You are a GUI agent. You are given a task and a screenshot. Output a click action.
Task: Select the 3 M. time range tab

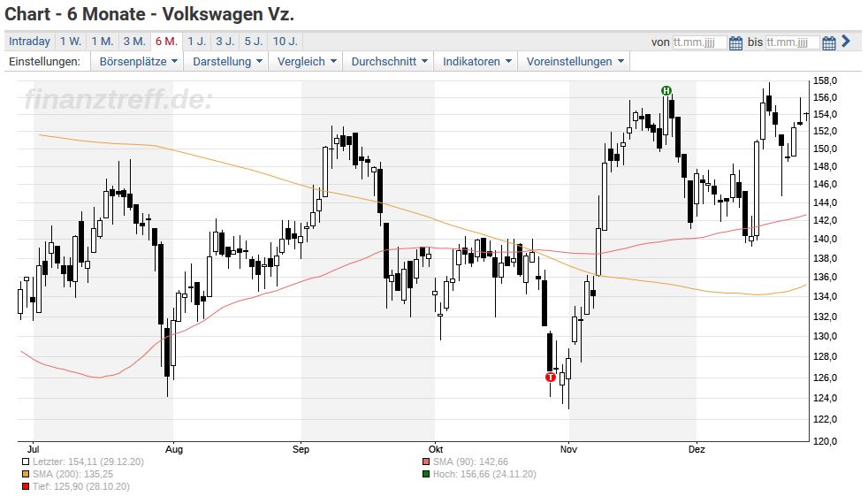[x=134, y=42]
